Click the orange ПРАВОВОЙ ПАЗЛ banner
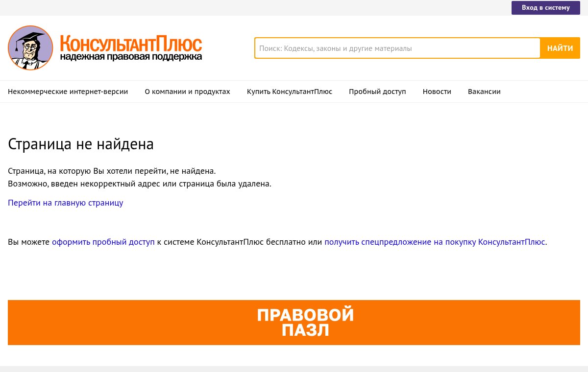The height and width of the screenshot is (372, 588). tap(294, 323)
